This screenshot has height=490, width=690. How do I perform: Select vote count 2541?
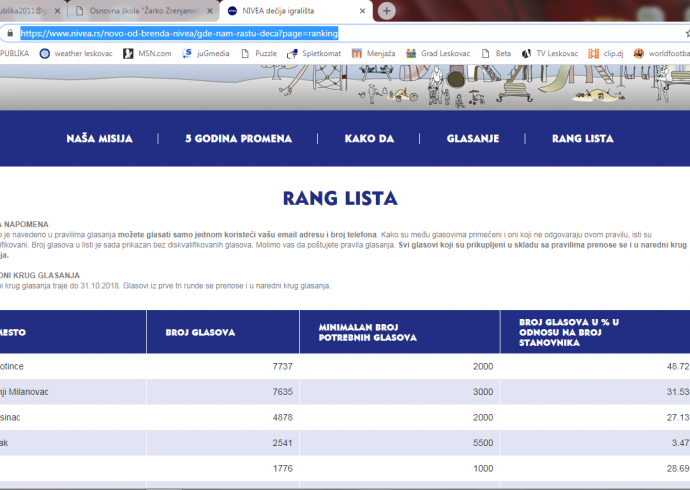pyautogui.click(x=283, y=443)
